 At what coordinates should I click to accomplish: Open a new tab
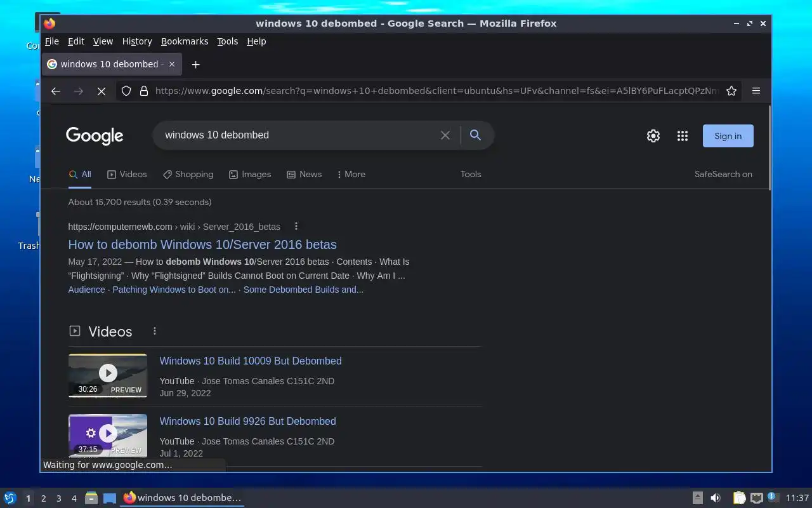[195, 64]
